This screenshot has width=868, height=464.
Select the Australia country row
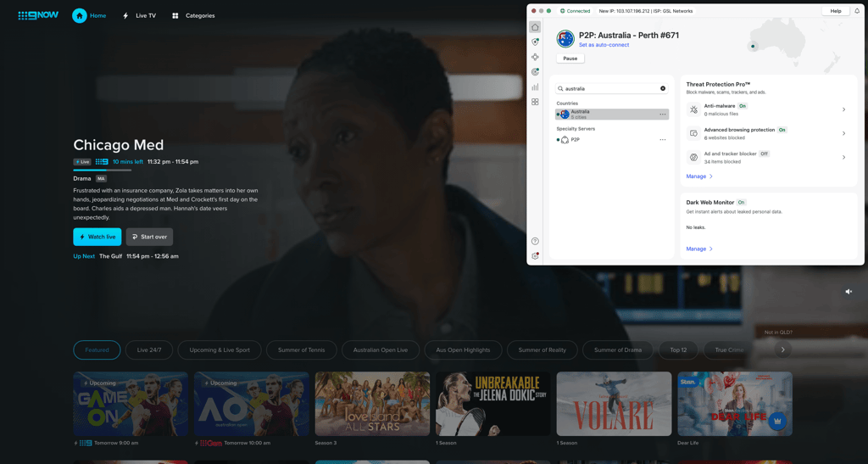pos(612,115)
